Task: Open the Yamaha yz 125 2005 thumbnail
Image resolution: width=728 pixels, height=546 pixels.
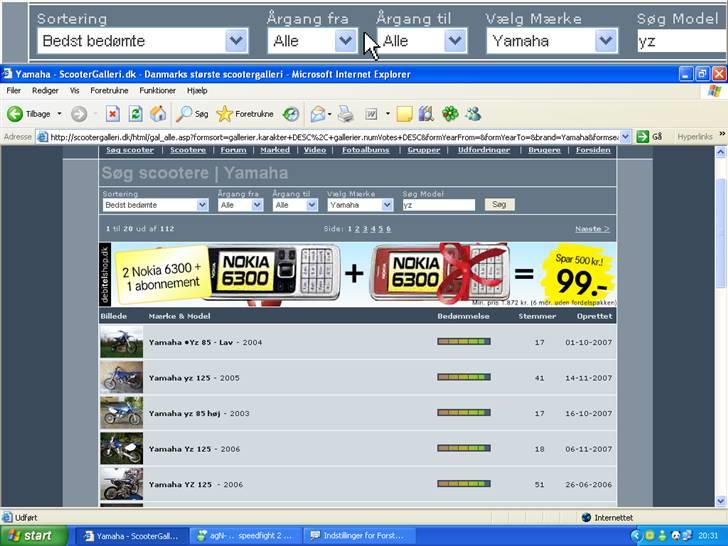Action: (x=121, y=378)
